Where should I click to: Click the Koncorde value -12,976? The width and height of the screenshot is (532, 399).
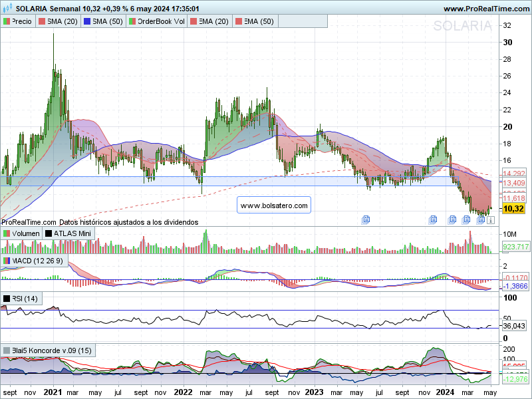515,379
